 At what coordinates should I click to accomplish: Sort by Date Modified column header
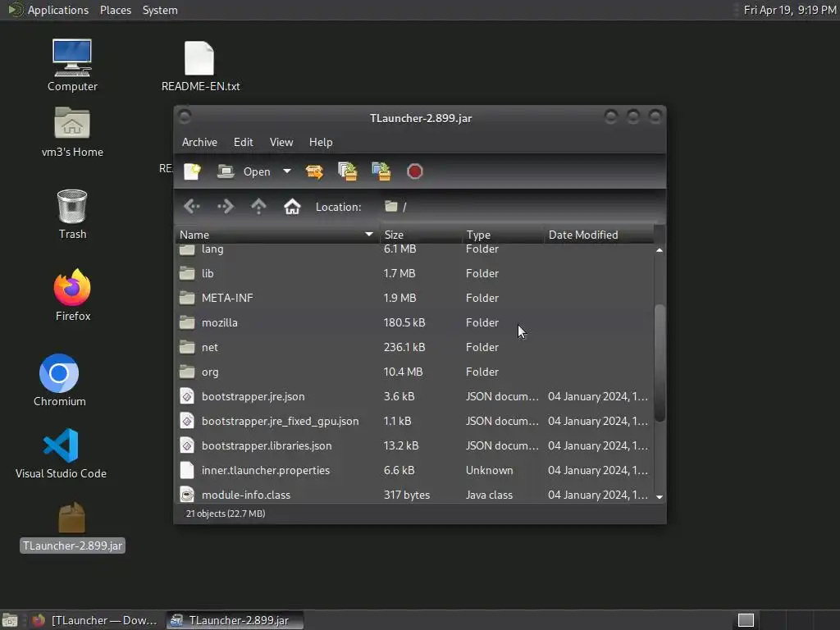coord(599,235)
